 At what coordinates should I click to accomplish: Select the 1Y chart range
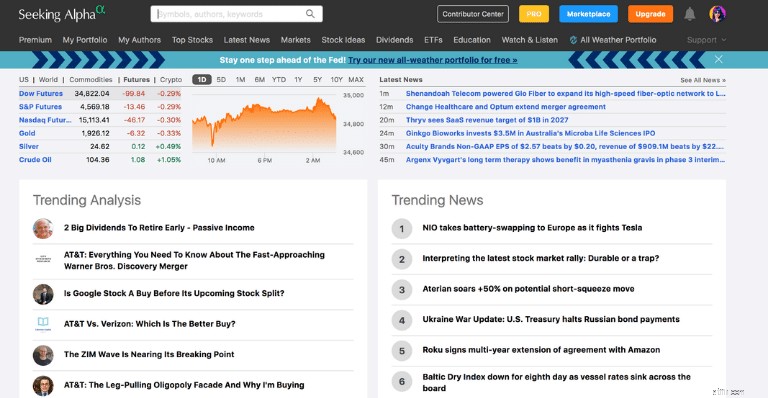coord(298,79)
